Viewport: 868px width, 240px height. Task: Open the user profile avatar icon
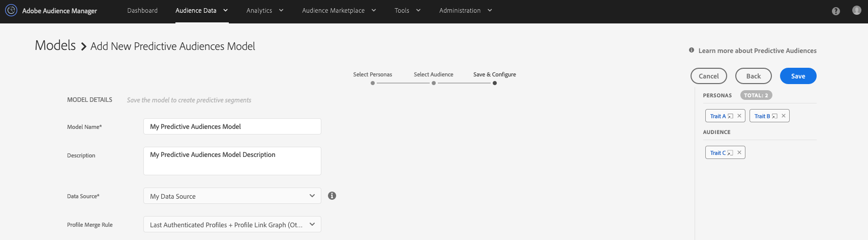click(x=857, y=10)
